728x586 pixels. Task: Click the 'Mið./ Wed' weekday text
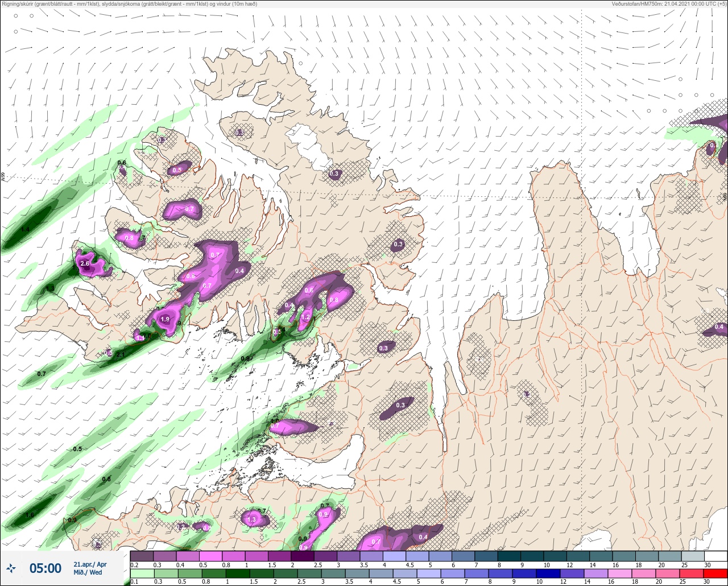(x=88, y=572)
